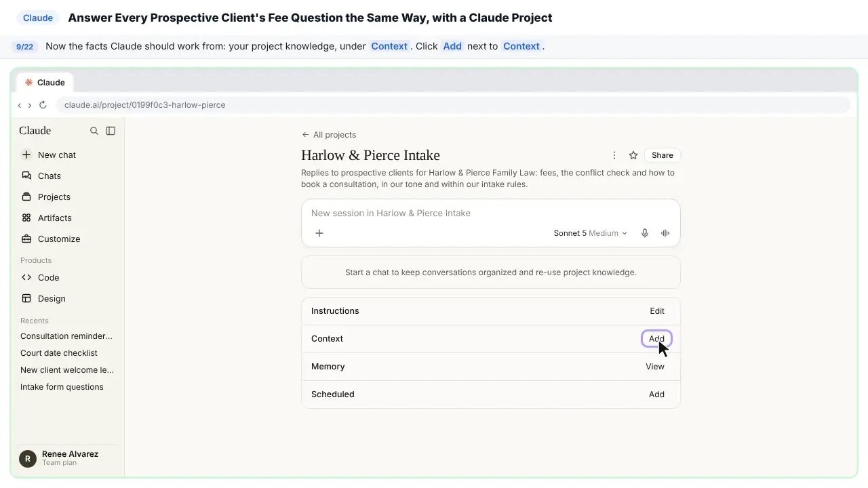Click Edit next to Instructions
Screen dimensions: 868x488
[x=657, y=311]
